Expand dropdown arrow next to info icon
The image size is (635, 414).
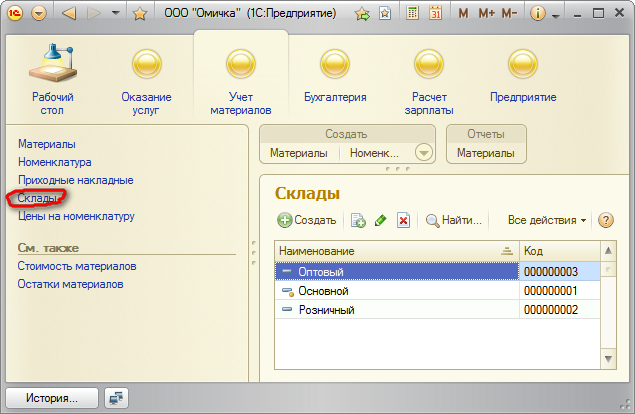click(x=556, y=16)
